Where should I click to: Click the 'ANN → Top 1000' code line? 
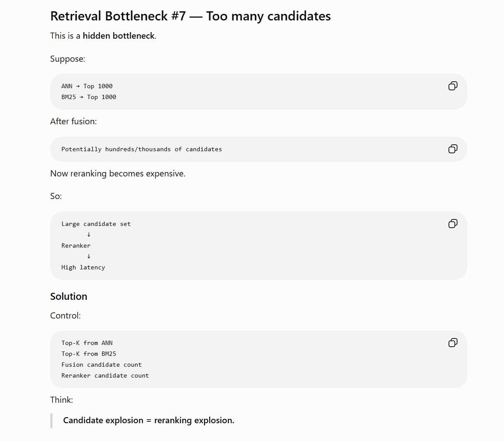coord(87,86)
